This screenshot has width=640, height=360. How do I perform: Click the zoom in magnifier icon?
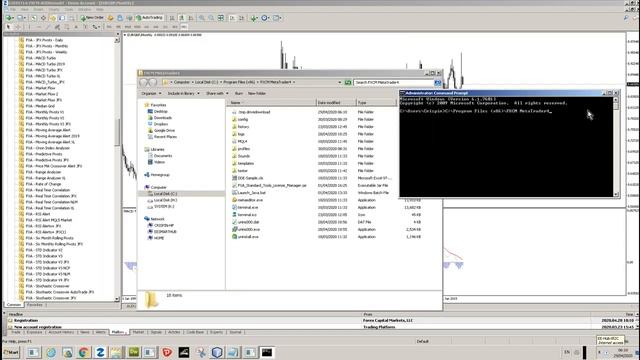[x=202, y=18]
